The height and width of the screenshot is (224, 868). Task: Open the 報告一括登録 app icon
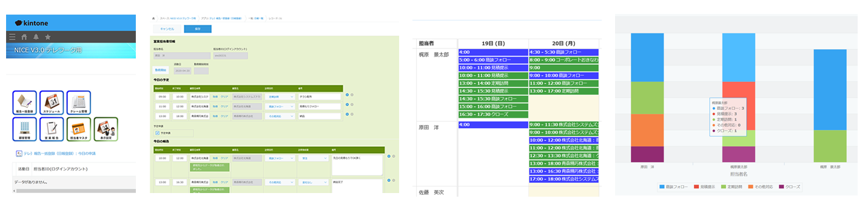pyautogui.click(x=25, y=103)
